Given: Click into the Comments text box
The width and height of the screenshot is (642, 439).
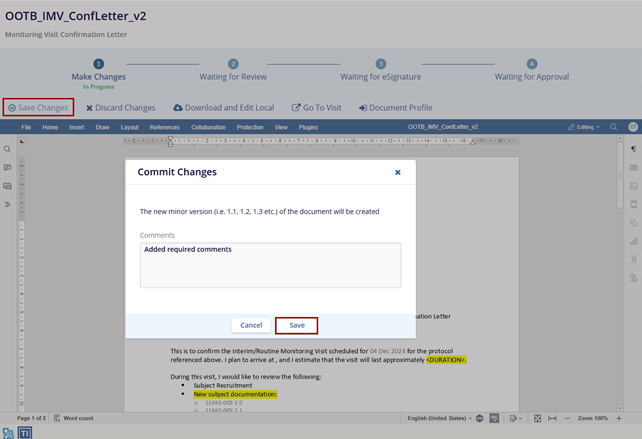Looking at the screenshot, I should coord(270,265).
